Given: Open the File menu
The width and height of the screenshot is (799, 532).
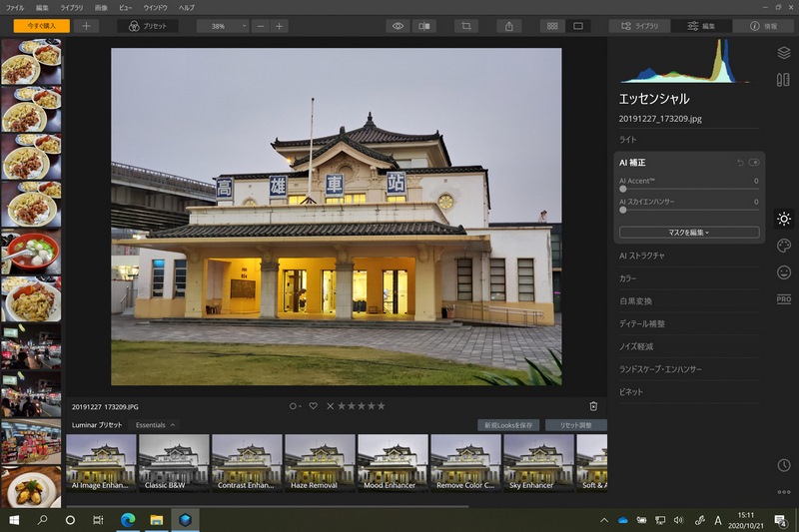Looking at the screenshot, I should pyautogui.click(x=15, y=8).
